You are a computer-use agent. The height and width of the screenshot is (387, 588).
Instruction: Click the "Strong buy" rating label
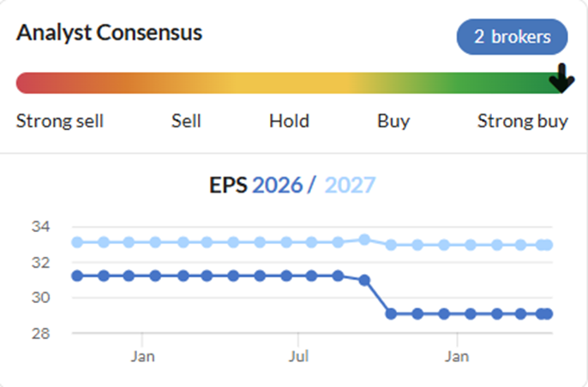522,121
